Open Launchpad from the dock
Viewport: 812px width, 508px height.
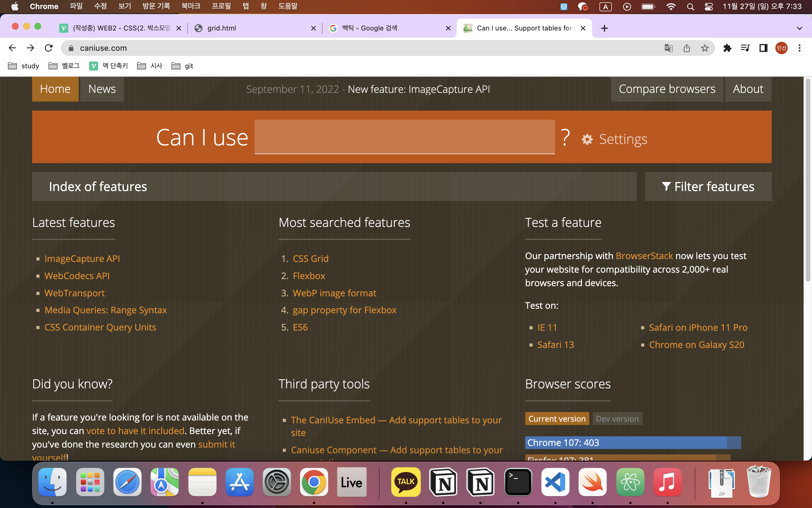pyautogui.click(x=90, y=482)
